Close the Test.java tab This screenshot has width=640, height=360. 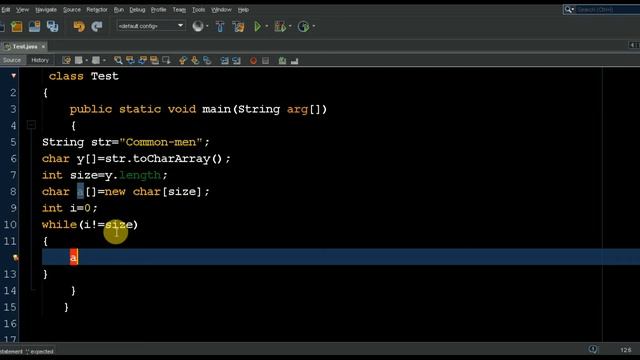(43, 47)
